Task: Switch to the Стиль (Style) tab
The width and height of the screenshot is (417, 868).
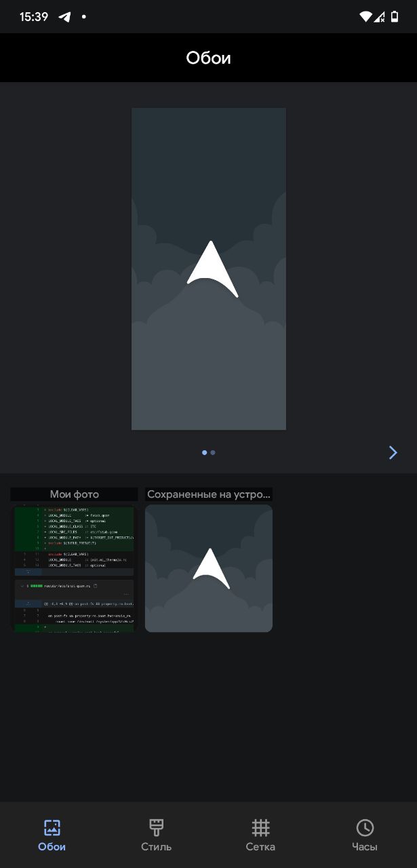Action: pos(157,835)
